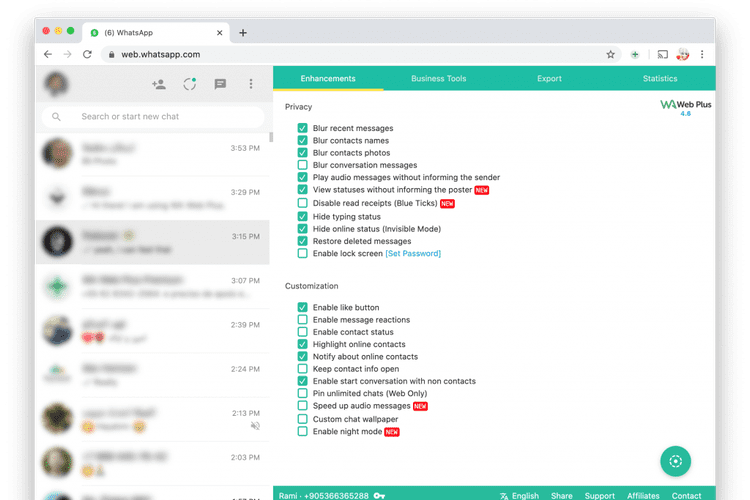Click the Set Password link
This screenshot has height=500, width=750.
click(413, 253)
